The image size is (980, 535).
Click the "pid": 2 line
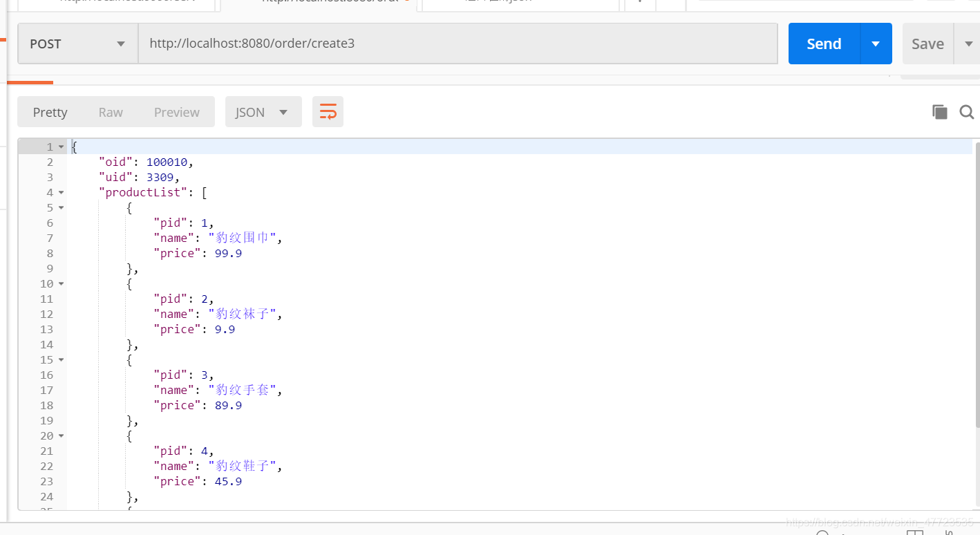tap(184, 299)
